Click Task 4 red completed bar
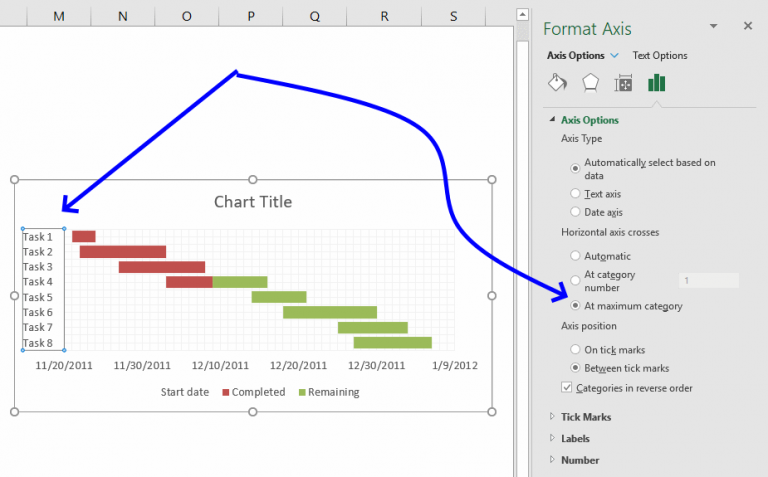 click(x=189, y=282)
